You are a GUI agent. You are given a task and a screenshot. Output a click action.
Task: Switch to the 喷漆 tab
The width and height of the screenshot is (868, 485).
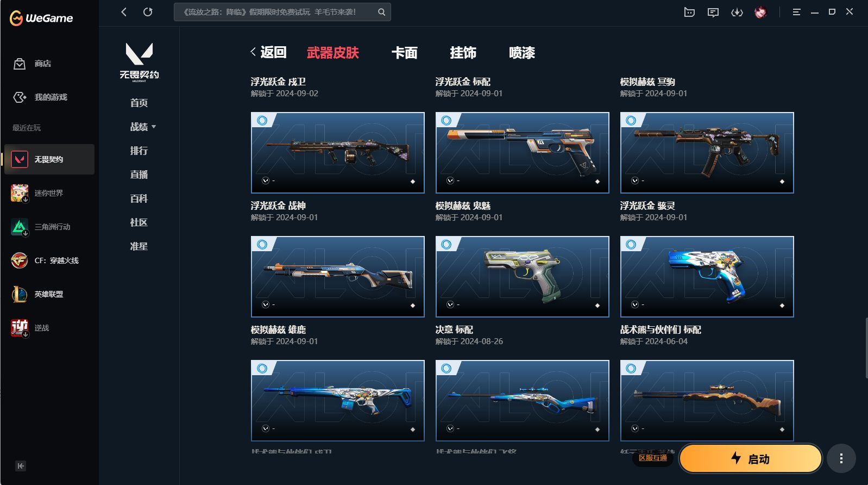click(x=522, y=53)
